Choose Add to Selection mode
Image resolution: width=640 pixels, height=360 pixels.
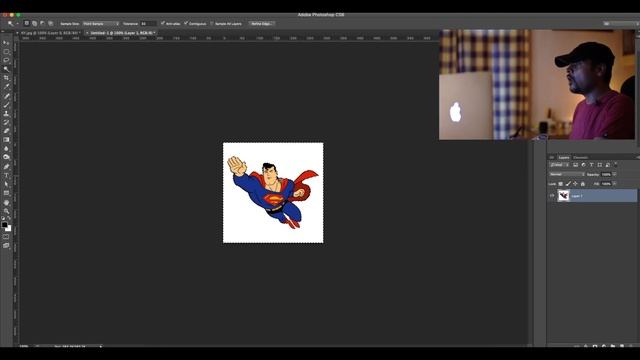click(35, 24)
